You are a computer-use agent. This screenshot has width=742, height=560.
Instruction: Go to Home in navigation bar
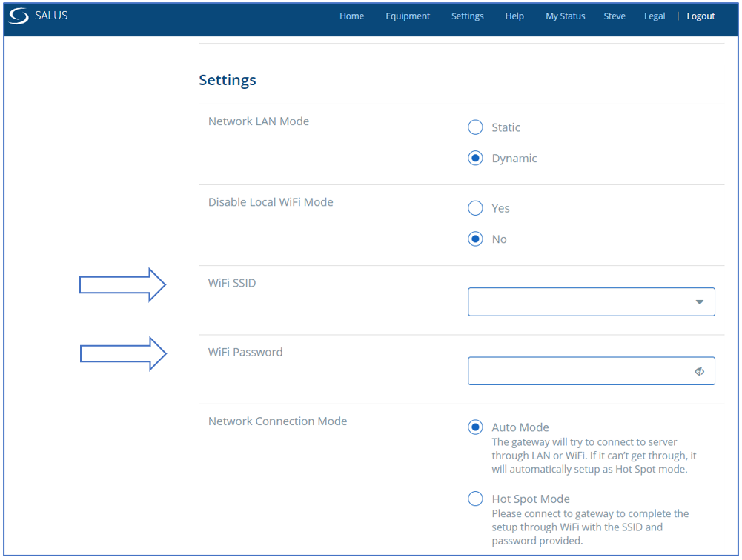(x=351, y=16)
